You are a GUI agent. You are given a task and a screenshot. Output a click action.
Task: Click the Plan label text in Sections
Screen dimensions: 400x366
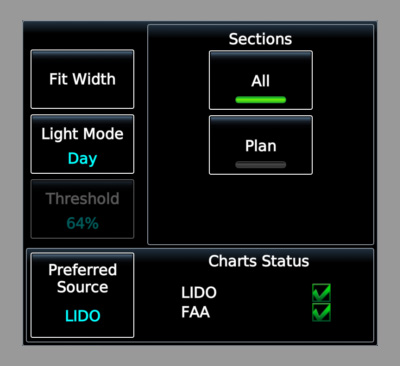(x=261, y=146)
